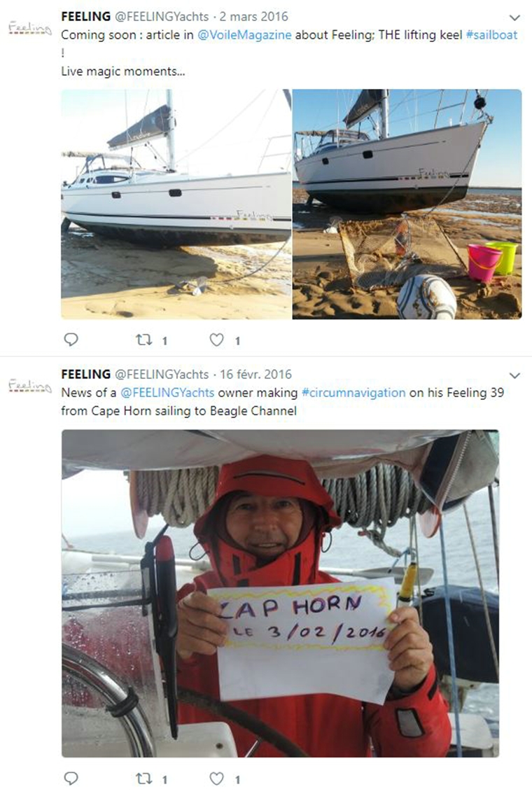Like the lifting keel sailboat tweet
Screen dimensions: 532x794
[217, 340]
